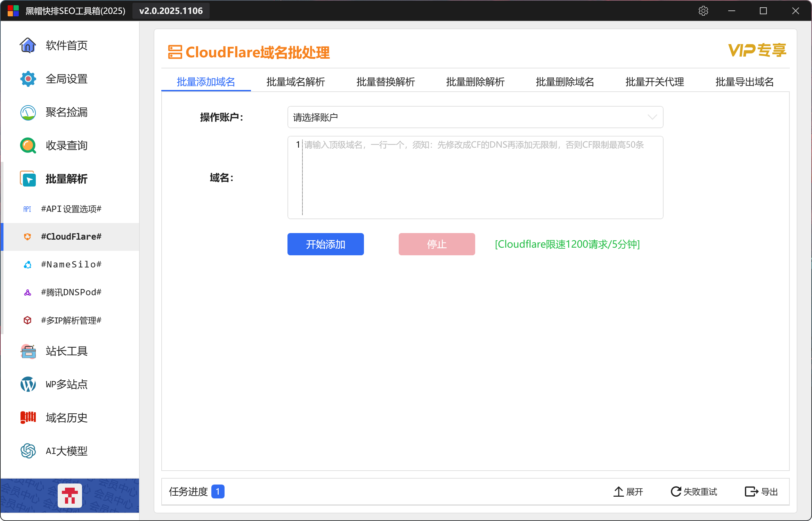
Task: Expand the 请选择账户 account dropdown
Action: point(475,117)
